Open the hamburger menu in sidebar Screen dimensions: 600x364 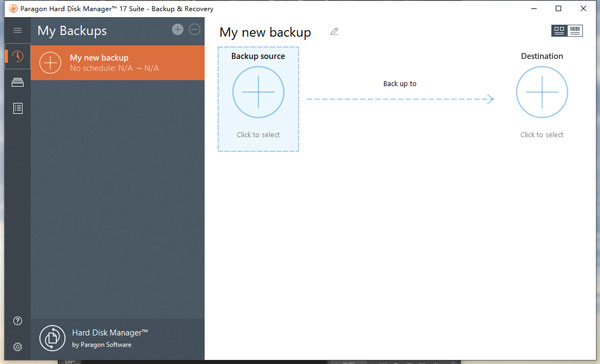point(18,31)
